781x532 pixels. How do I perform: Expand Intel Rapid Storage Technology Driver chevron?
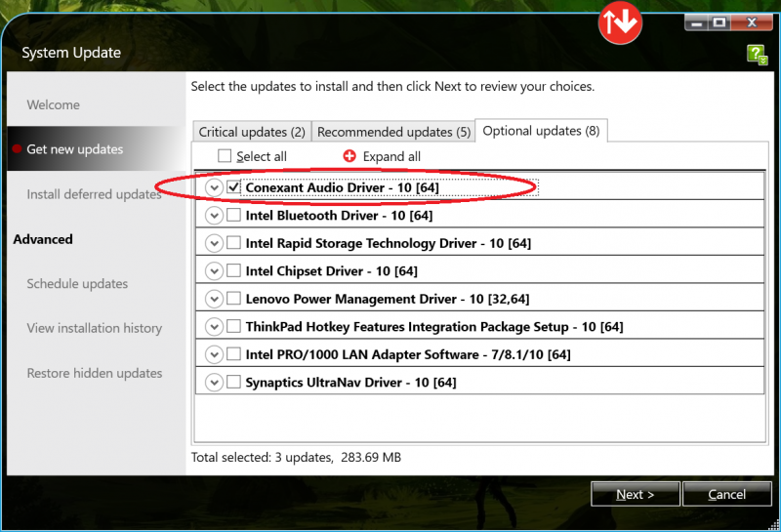pyautogui.click(x=214, y=244)
